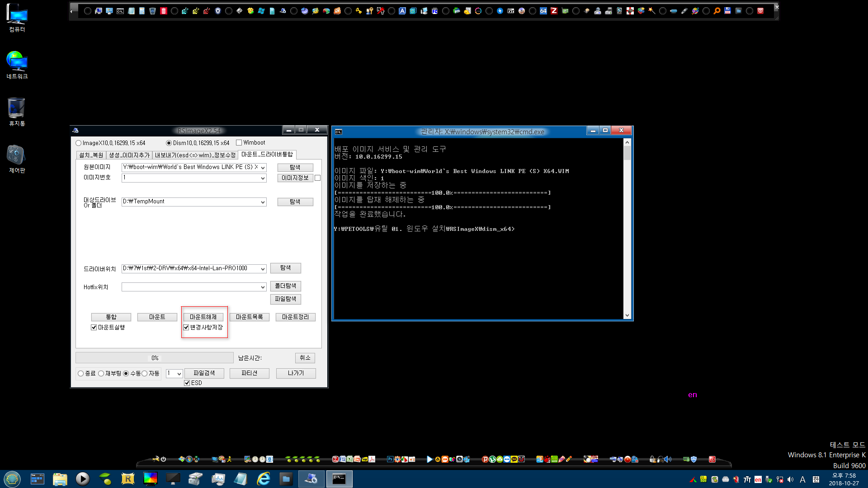The height and width of the screenshot is (488, 868).
Task: Open the 네트워크 desktop icon
Action: [17, 65]
